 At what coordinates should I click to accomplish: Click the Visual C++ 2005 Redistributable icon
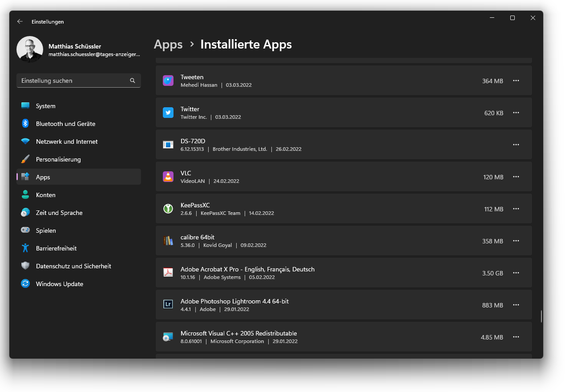pyautogui.click(x=168, y=337)
